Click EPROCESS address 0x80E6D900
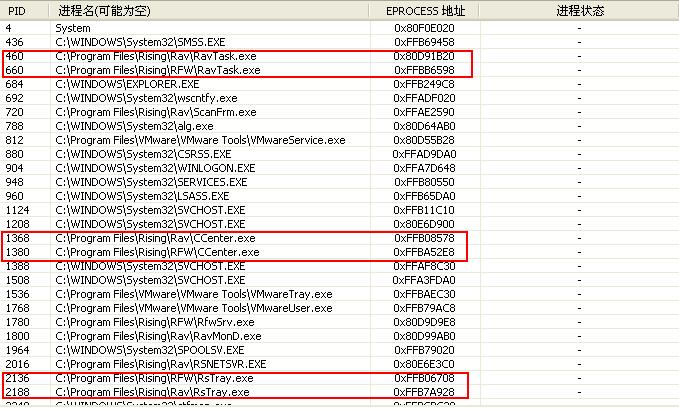 [424, 224]
